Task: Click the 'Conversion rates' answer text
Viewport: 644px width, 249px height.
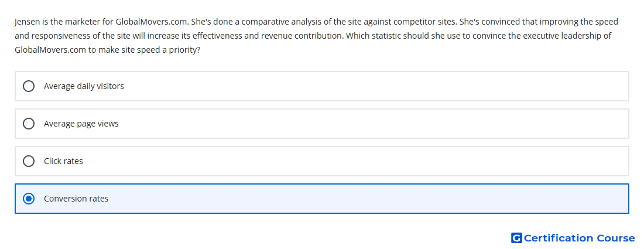Action: (x=76, y=199)
